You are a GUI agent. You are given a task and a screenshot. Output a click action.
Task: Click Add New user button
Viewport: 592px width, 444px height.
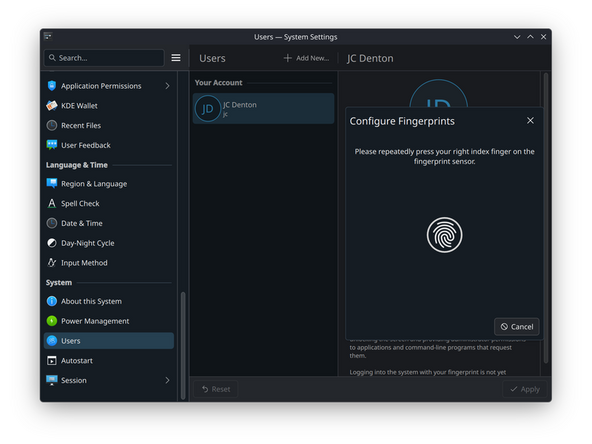point(307,58)
